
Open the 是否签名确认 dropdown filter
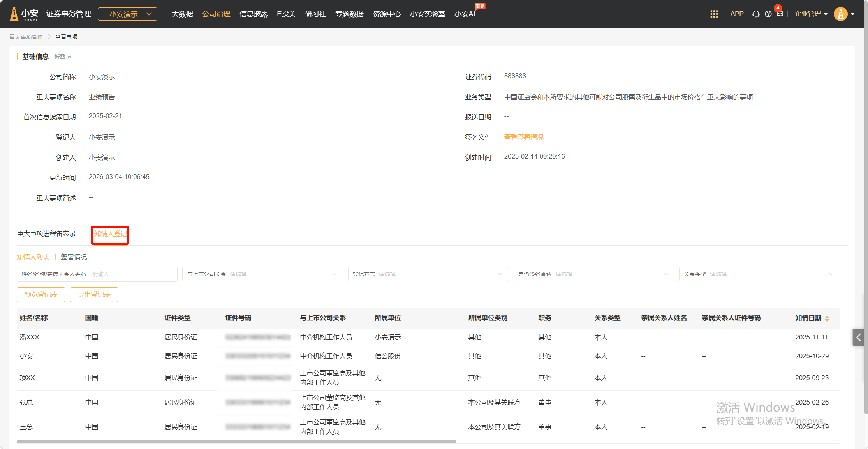pyautogui.click(x=593, y=274)
